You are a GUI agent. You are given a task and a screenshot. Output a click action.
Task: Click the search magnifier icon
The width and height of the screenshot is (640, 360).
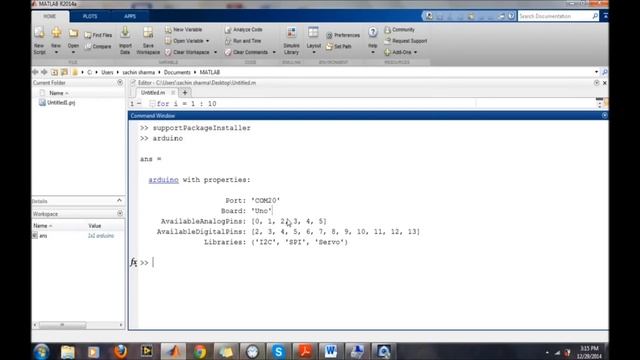pyautogui.click(x=595, y=16)
